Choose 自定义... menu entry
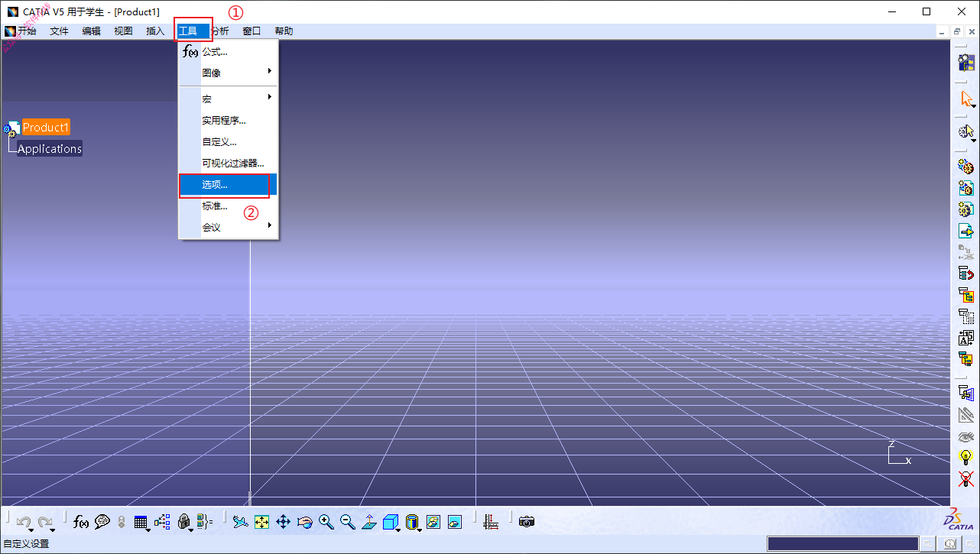Screen dimensions: 980x554 [x=229, y=142]
